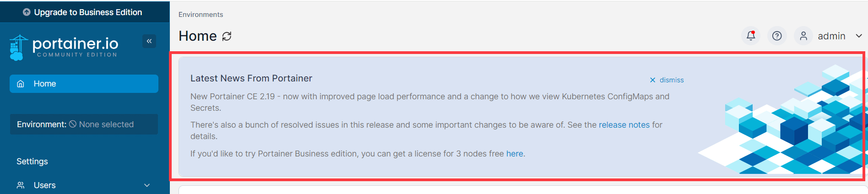The height and width of the screenshot is (194, 868).
Task: Open the admin account dropdown arrow
Action: [859, 36]
